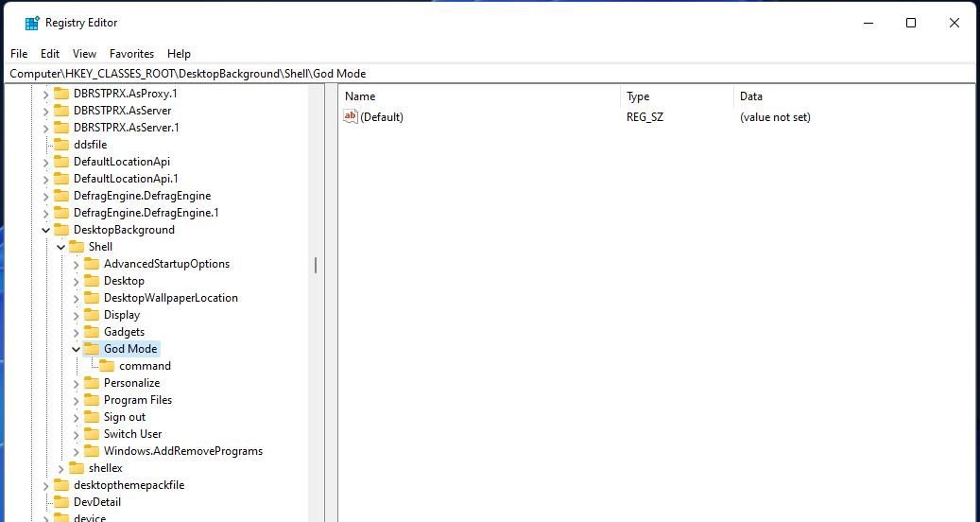Screen dimensions: 980x522
Task: Select the desktopthemepackfile key label
Action: click(129, 484)
